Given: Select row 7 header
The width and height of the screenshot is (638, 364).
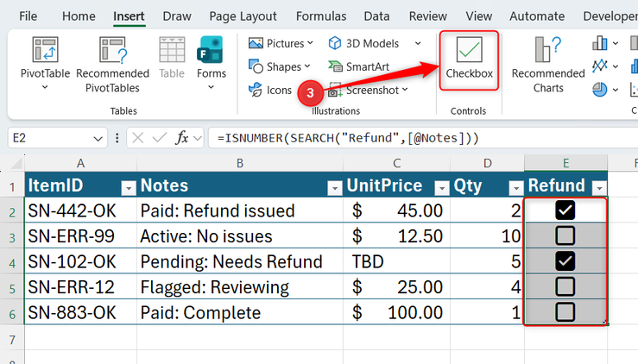Looking at the screenshot, I should tap(12, 339).
